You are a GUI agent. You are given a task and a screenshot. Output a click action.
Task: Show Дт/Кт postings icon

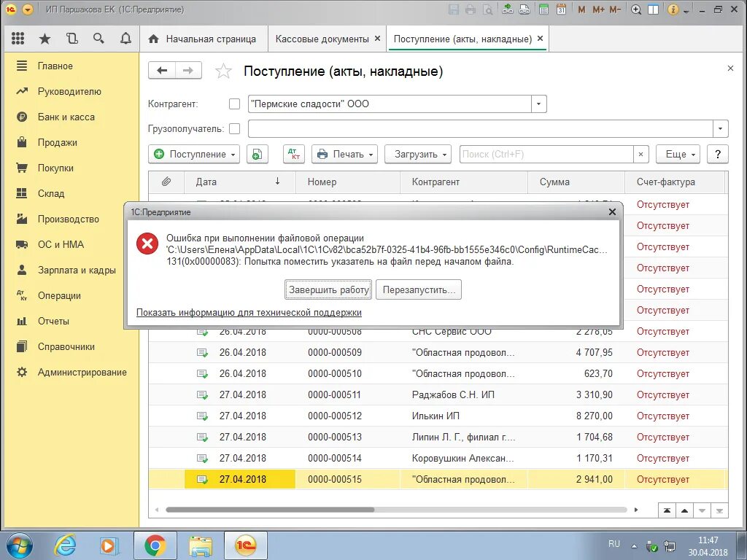pos(294,154)
